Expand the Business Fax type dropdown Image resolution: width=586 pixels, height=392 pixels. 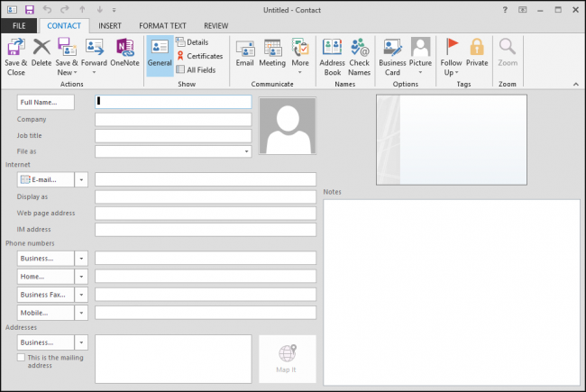click(81, 295)
